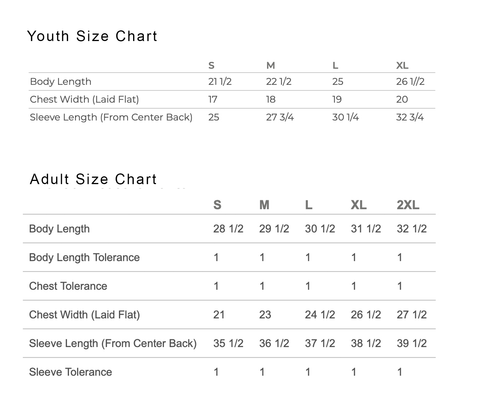Screen dimensions: 480x411
Task: Click Adult Small body length 28 1/2
Action: pyautogui.click(x=228, y=229)
